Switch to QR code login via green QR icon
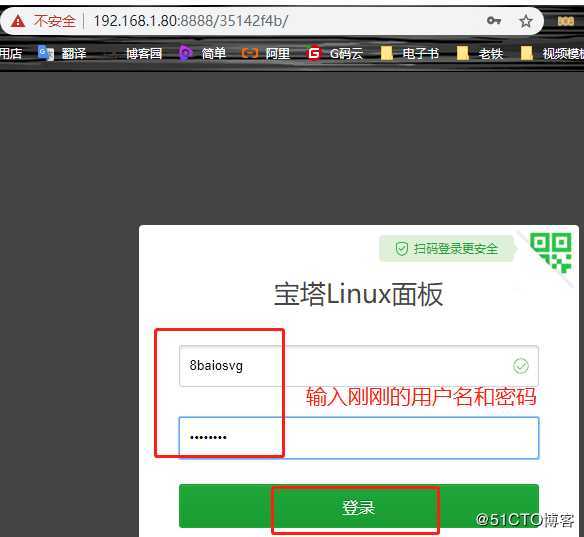Viewport: 584px width, 537px height. (x=552, y=252)
